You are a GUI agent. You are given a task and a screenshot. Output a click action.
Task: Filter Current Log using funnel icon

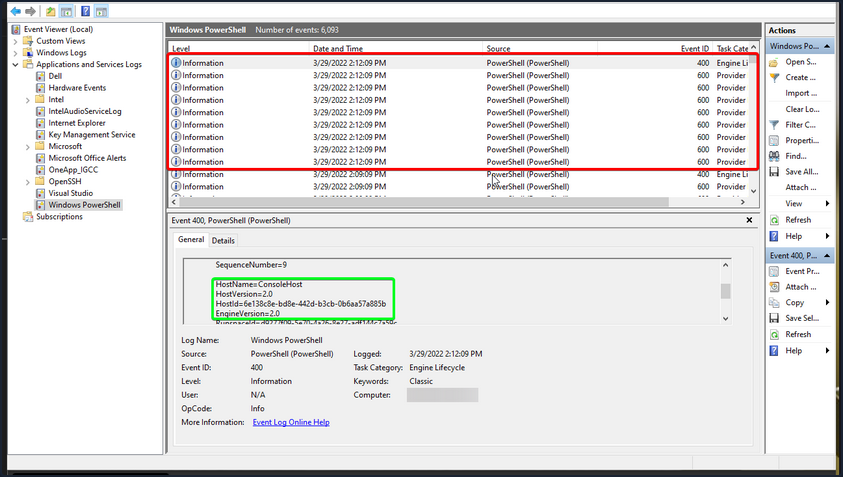click(x=774, y=125)
